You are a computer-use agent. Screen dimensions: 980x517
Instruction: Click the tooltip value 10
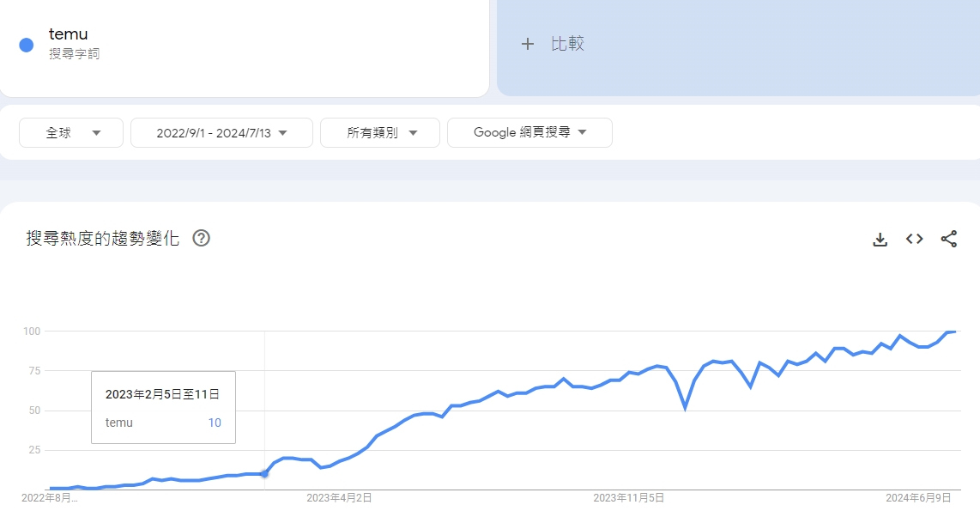pyautogui.click(x=215, y=423)
